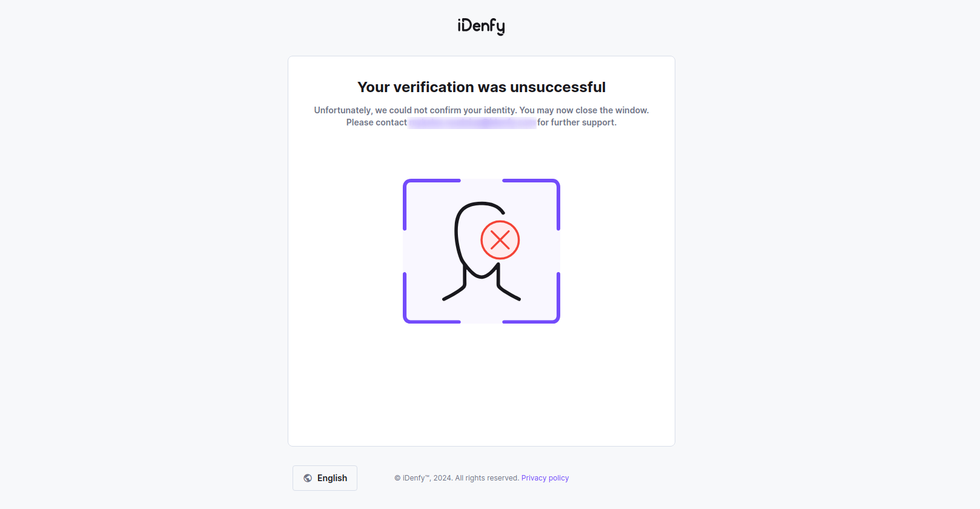The height and width of the screenshot is (509, 980).
Task: Open the English language selector
Action: pyautogui.click(x=325, y=478)
